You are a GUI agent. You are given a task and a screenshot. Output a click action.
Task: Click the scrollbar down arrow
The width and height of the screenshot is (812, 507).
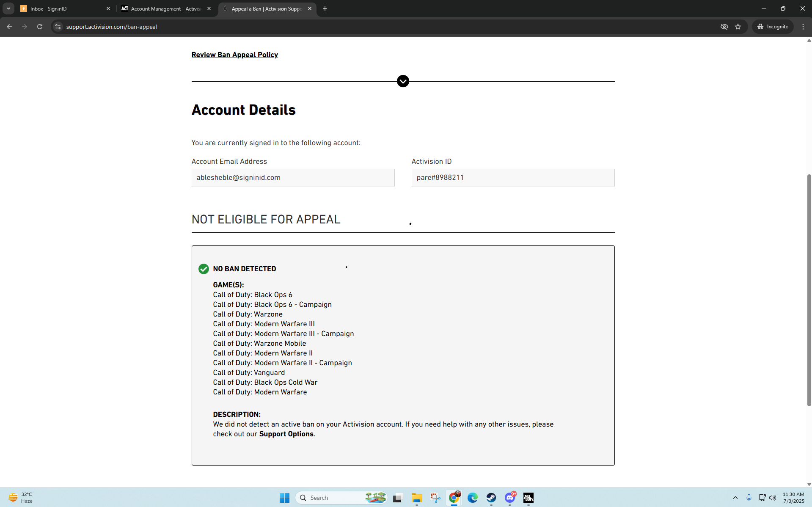(809, 484)
